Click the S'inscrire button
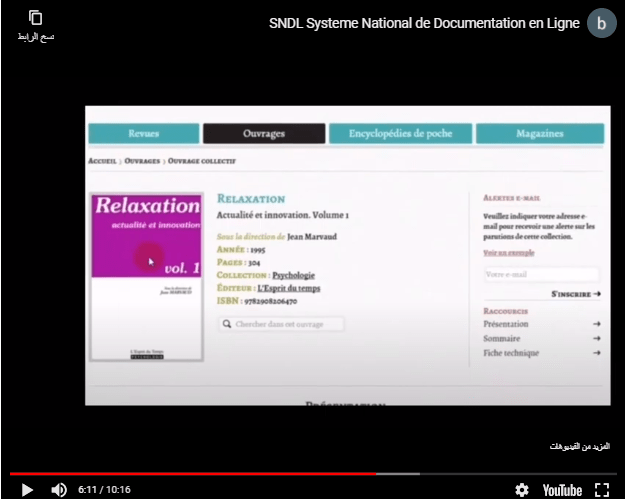This screenshot has width=625, height=499. pos(576,294)
